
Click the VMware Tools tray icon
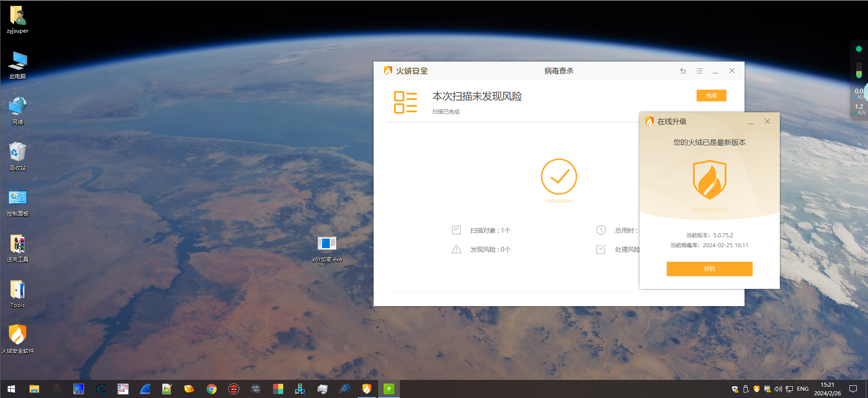(767, 389)
